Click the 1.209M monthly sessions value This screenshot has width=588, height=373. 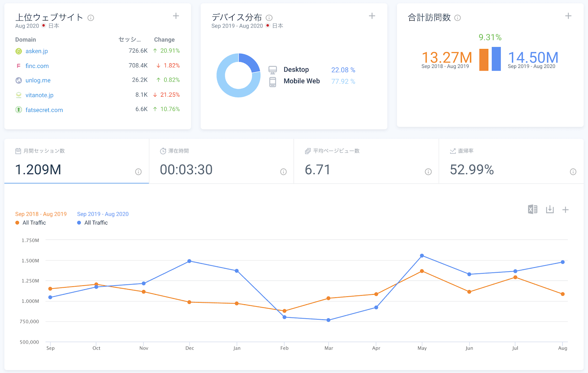[38, 169]
